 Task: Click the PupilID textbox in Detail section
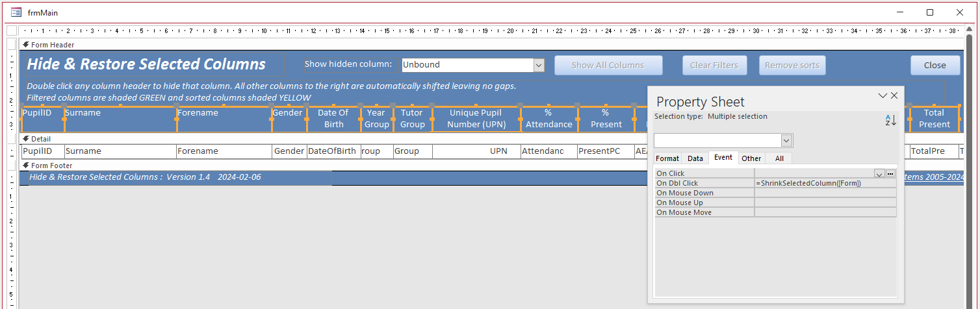42,151
